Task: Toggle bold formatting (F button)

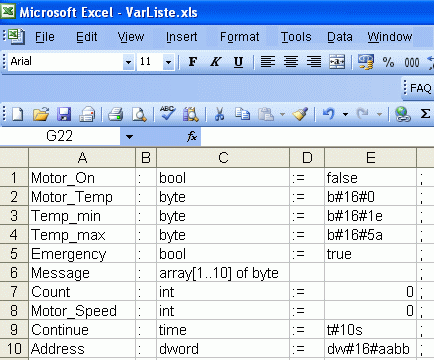Action: pos(193,62)
